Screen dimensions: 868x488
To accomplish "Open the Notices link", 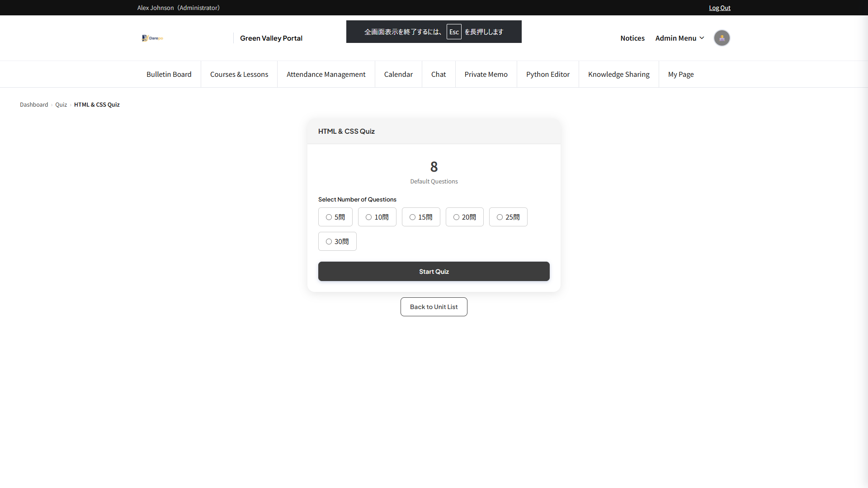I will point(632,38).
